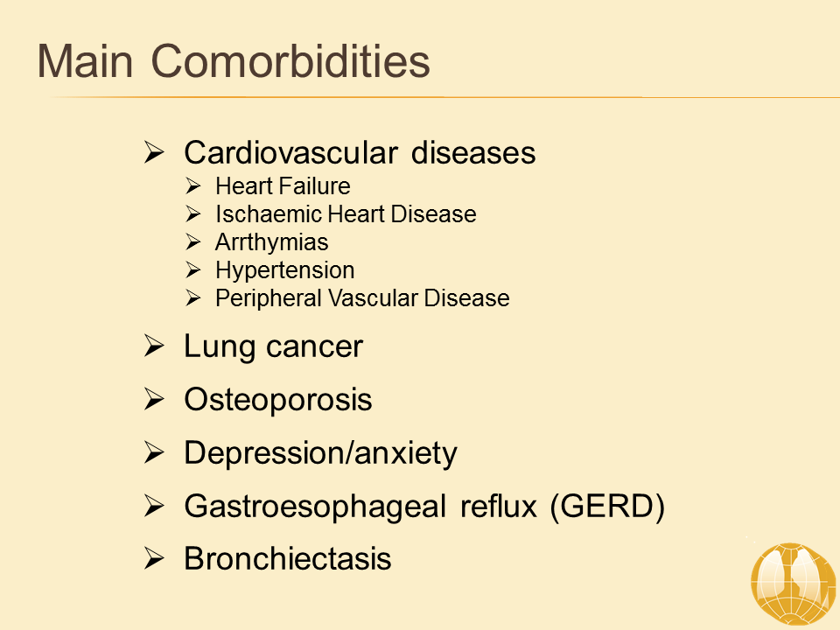Click the arrow bullet before Lung cancer
The width and height of the screenshot is (840, 630).
click(x=155, y=347)
